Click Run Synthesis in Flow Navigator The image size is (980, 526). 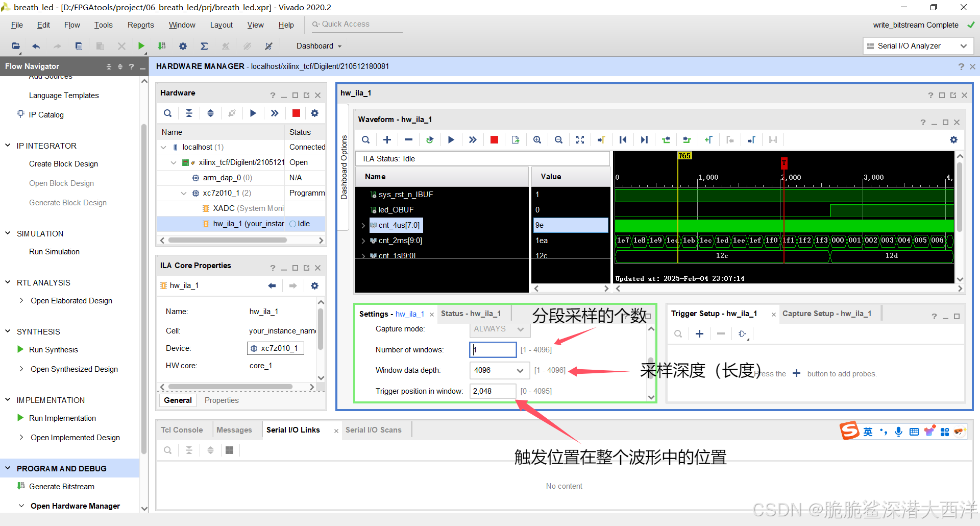[x=54, y=350]
